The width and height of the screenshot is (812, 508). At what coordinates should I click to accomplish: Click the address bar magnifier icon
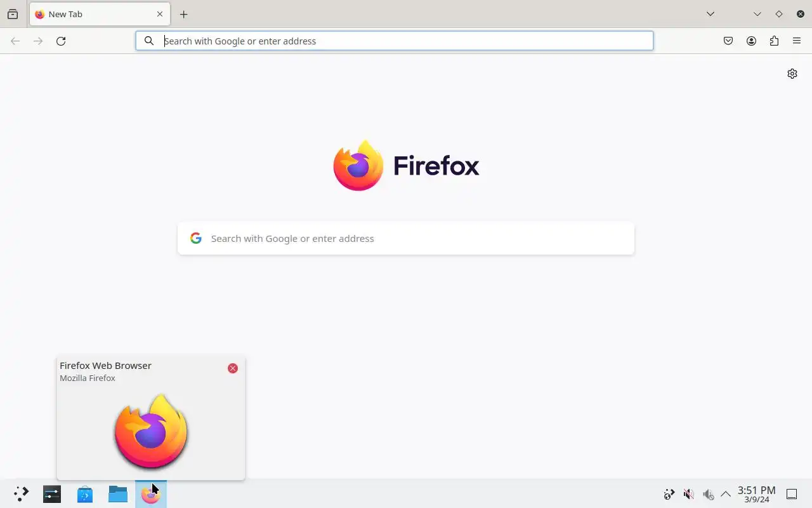(149, 41)
